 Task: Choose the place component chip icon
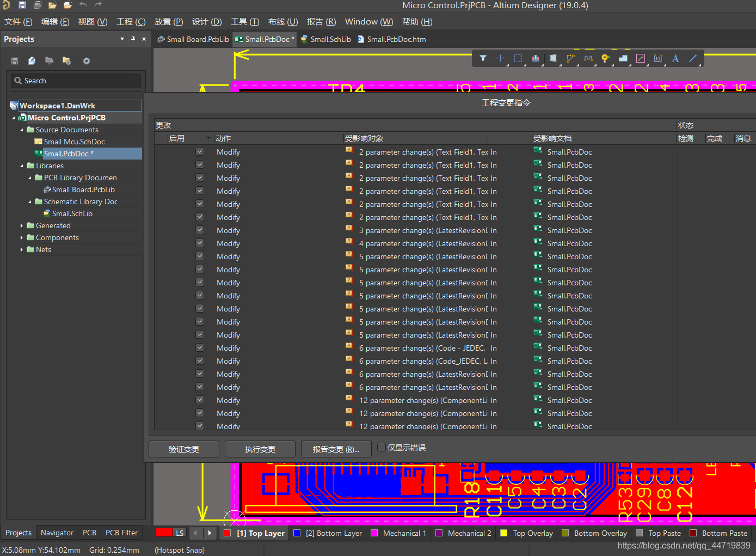click(553, 58)
